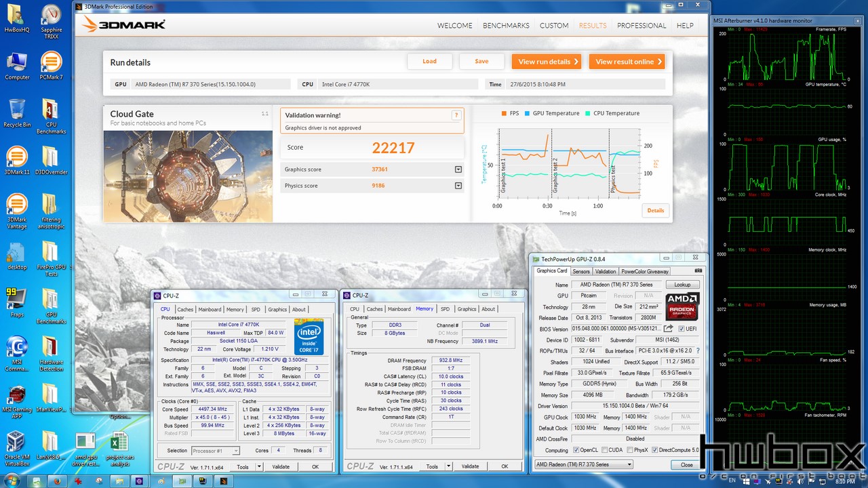Toggle the UEFI checkbox in GPU-Z
868x488 pixels.
point(682,329)
